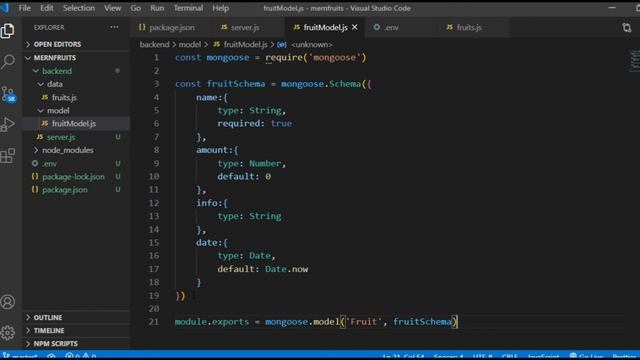The image size is (640, 360).
Task: Open .env file from the file tree
Action: [49, 163]
